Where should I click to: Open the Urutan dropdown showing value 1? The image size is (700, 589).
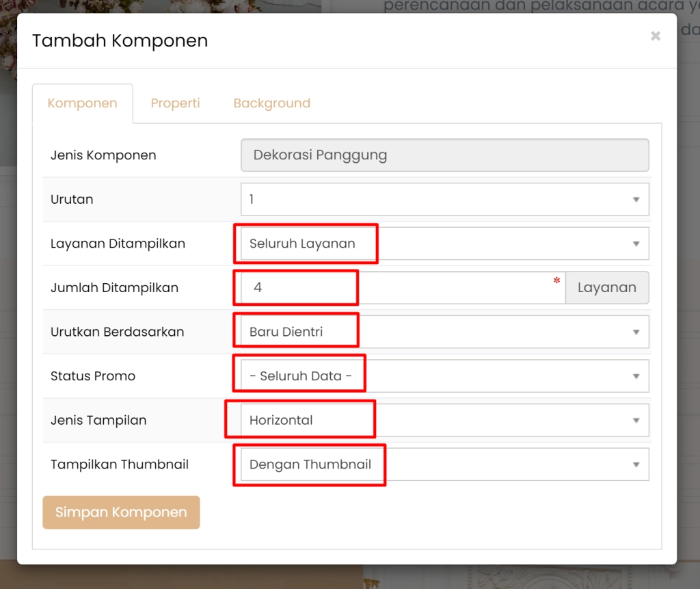tap(444, 199)
